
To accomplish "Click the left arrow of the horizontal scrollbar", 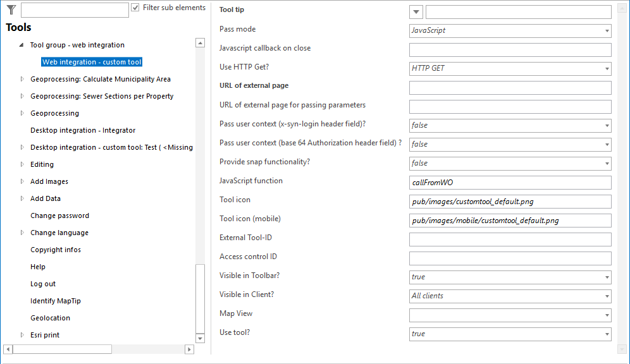I will point(8,349).
